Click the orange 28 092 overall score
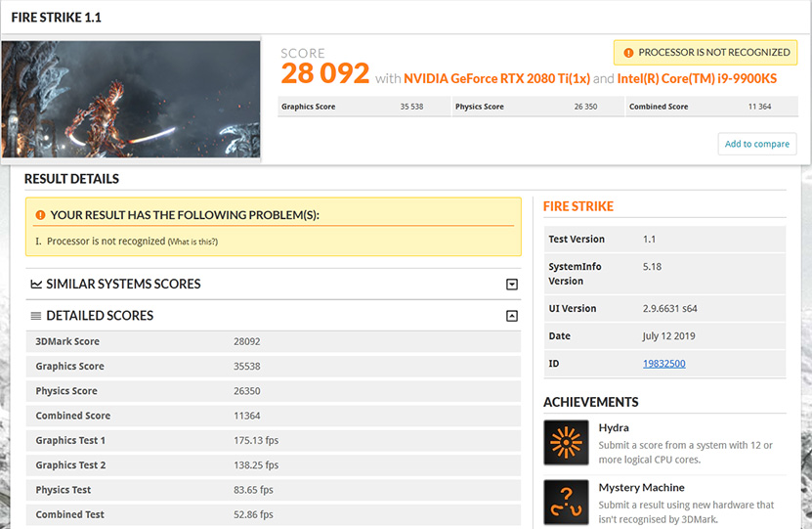 point(325,73)
